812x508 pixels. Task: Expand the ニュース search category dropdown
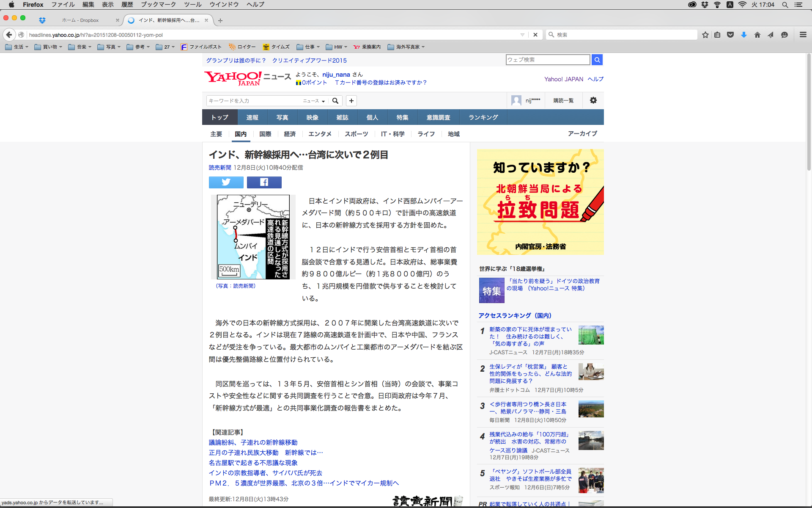tap(314, 101)
